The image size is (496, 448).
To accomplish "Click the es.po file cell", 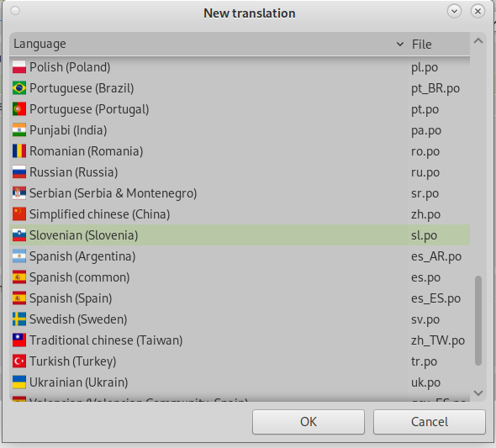I will [425, 277].
